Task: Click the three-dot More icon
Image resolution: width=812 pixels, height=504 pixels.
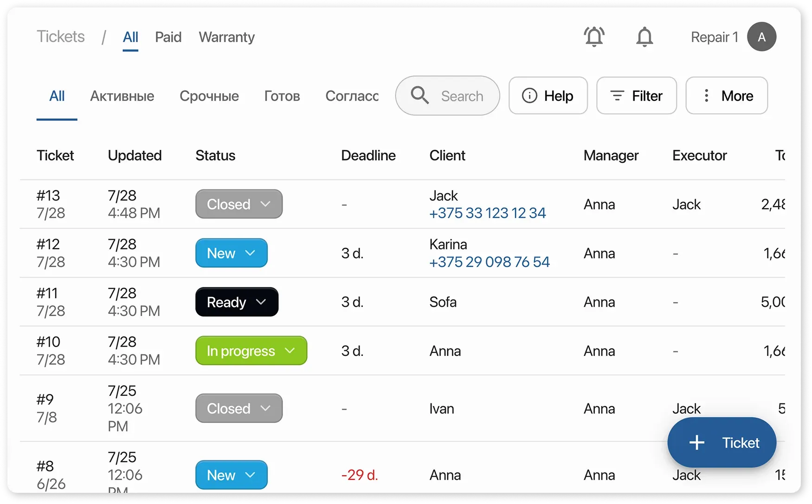Action: coord(706,96)
